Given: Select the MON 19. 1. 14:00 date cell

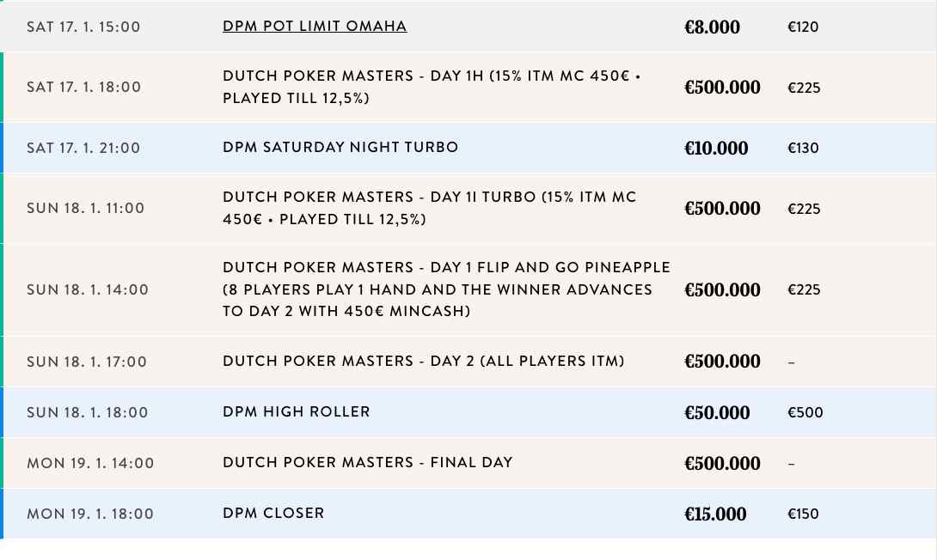Looking at the screenshot, I should click(x=90, y=464).
